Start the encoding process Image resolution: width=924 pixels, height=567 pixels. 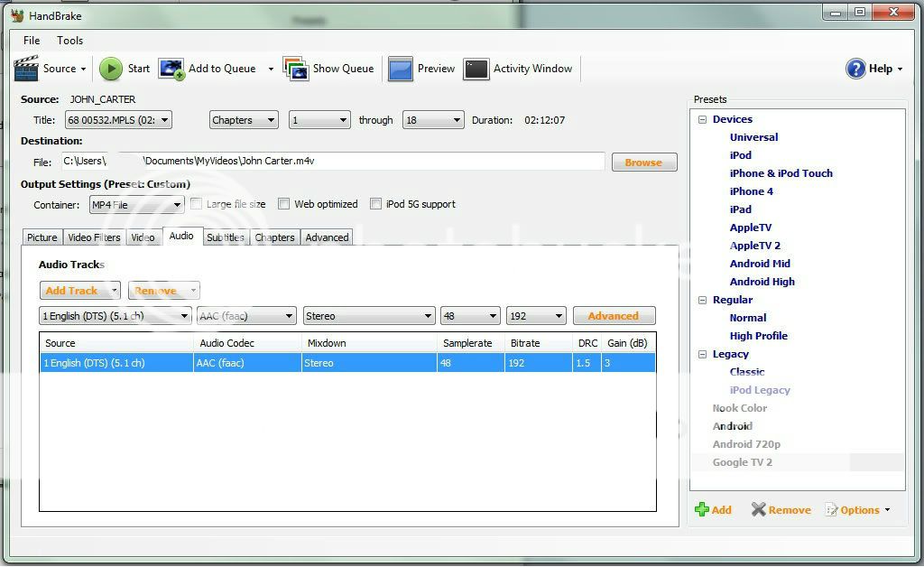(125, 69)
